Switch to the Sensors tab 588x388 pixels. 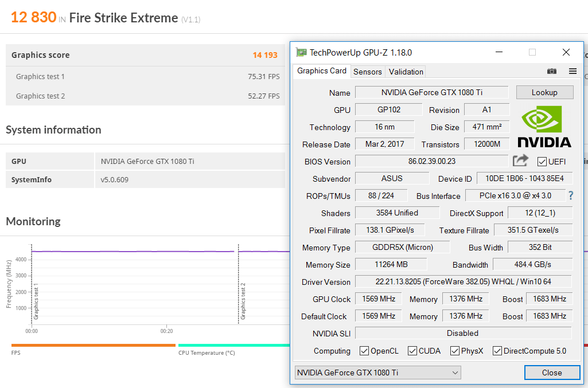[x=368, y=72]
